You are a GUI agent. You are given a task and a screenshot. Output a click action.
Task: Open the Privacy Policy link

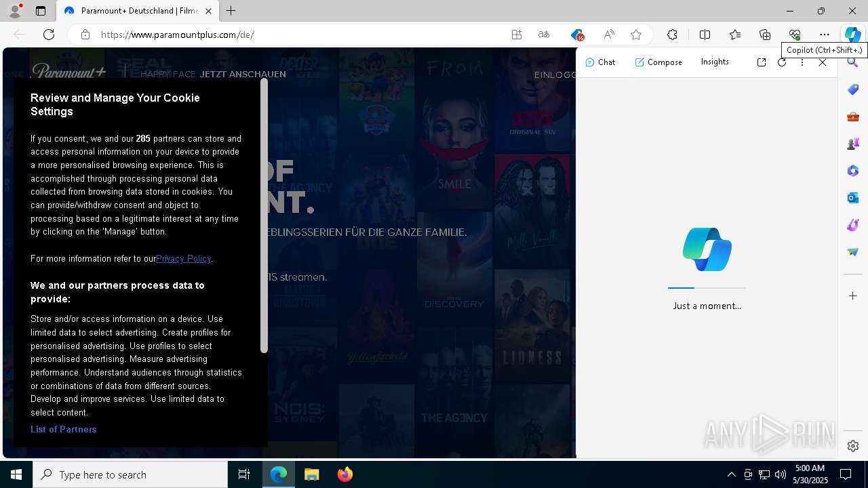(184, 258)
